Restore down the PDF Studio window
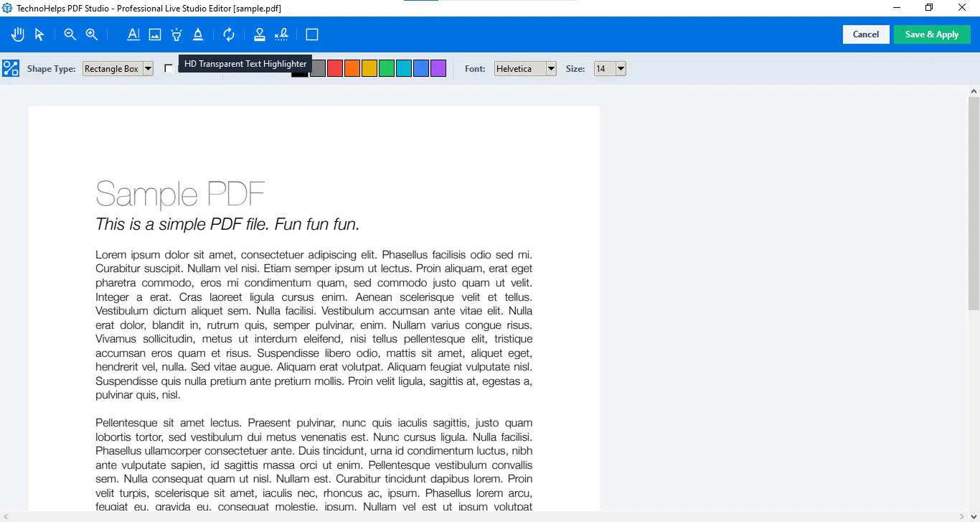The height and width of the screenshot is (522, 980). coord(929,8)
